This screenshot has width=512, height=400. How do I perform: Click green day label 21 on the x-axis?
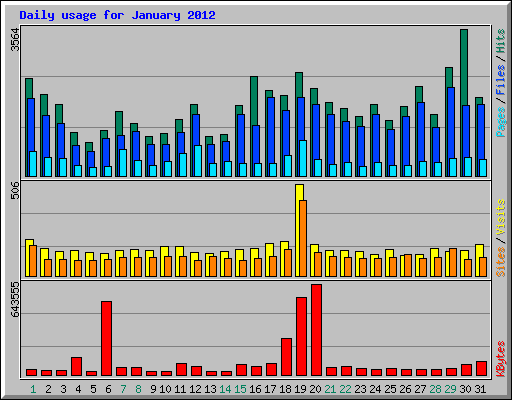tap(330, 389)
